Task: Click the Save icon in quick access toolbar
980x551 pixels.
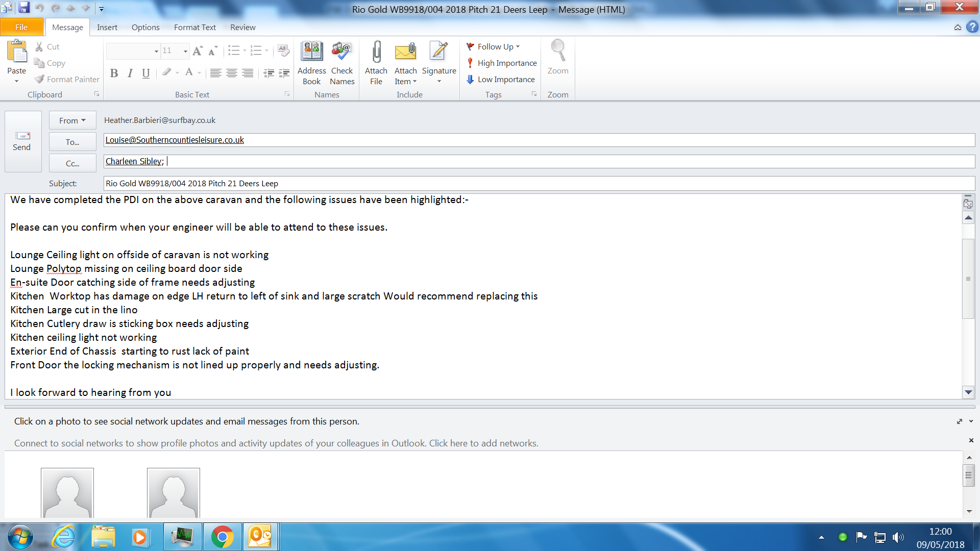Action: point(24,8)
